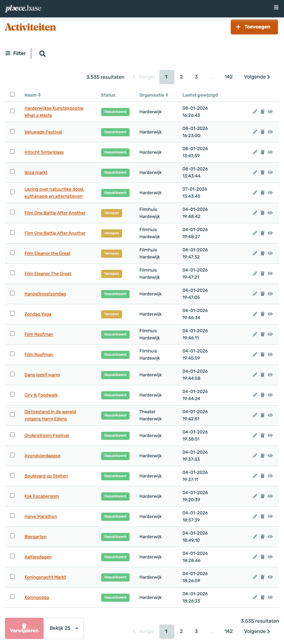The height and width of the screenshot is (644, 284).
Task: Click the search magnifier icon
Action: pos(42,54)
